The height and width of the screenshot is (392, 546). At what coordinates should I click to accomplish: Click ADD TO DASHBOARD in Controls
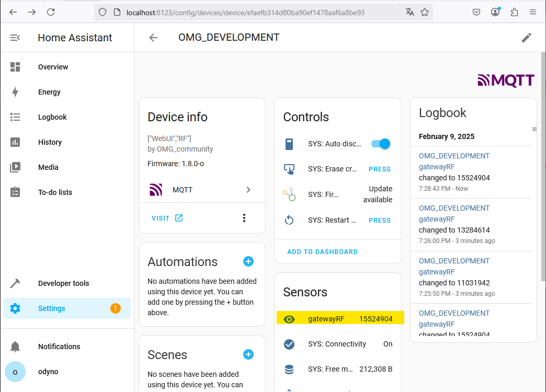click(322, 251)
